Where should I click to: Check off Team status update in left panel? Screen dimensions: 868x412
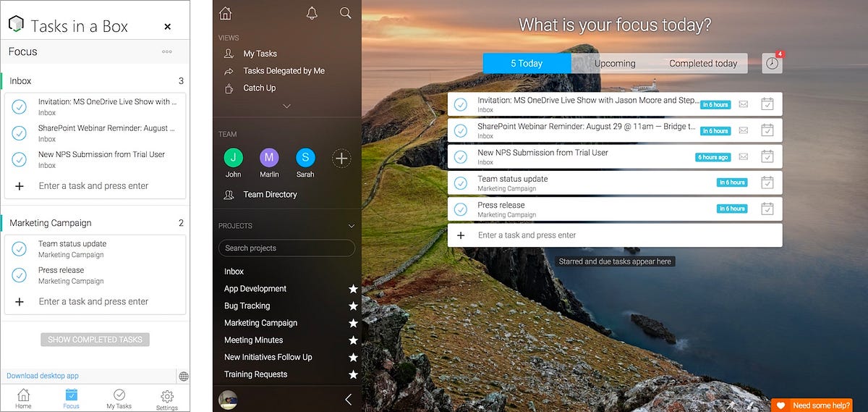pyautogui.click(x=20, y=248)
